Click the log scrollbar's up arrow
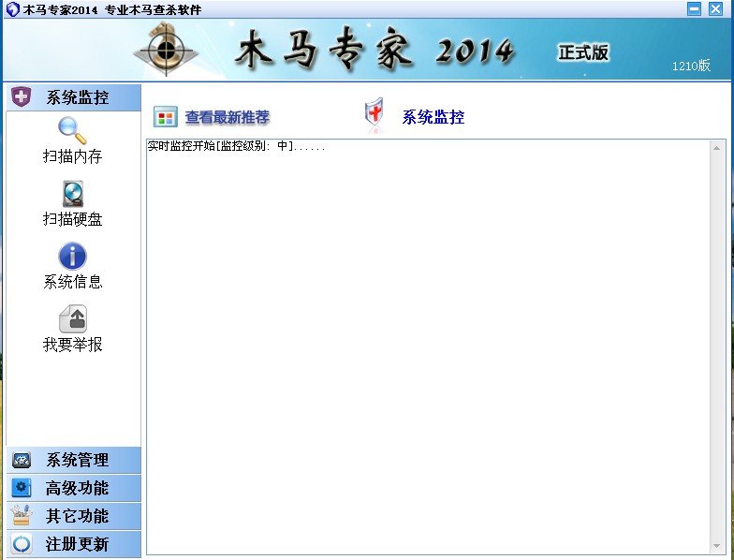Screen dimensions: 734x560 (717, 148)
